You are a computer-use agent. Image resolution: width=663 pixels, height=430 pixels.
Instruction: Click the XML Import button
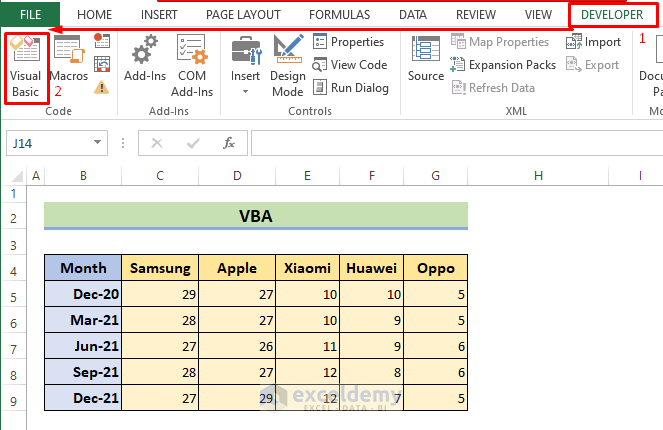click(x=594, y=42)
